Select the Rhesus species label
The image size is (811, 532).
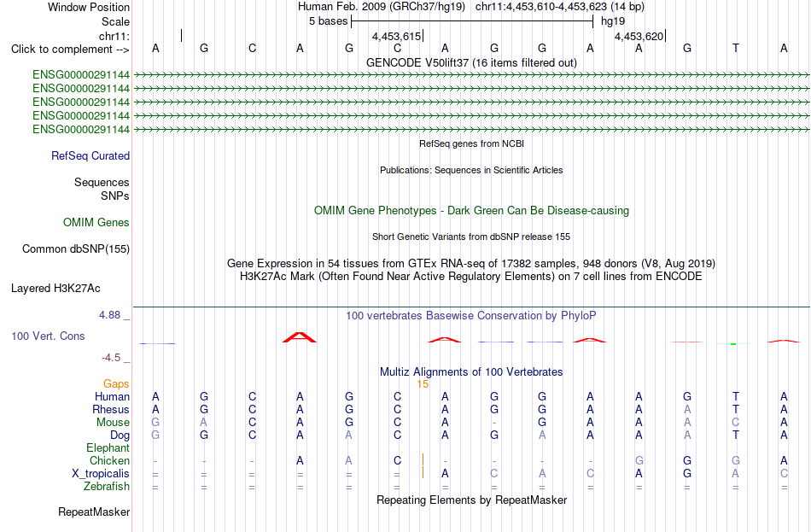(111, 409)
